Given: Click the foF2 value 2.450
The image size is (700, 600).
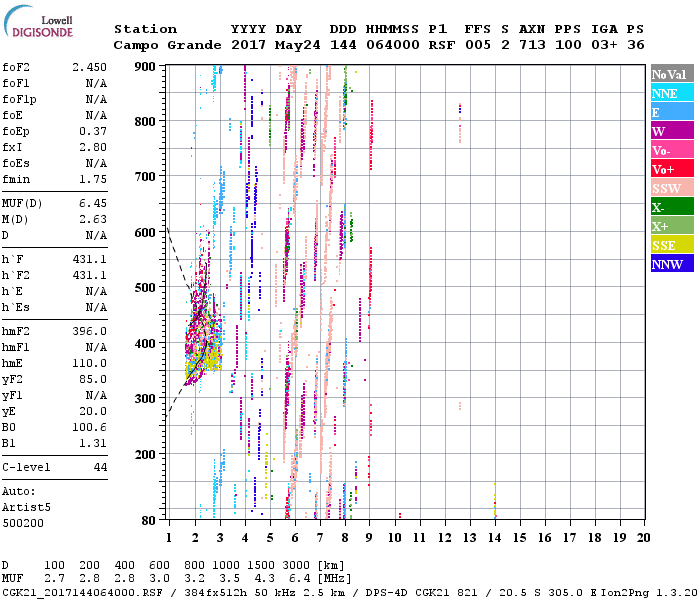Looking at the screenshot, I should click(x=90, y=67).
